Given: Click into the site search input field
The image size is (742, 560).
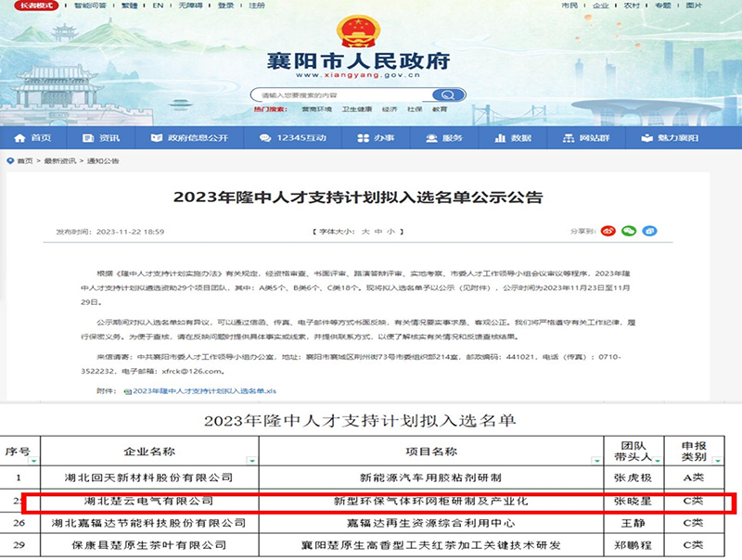Looking at the screenshot, I should (343, 95).
